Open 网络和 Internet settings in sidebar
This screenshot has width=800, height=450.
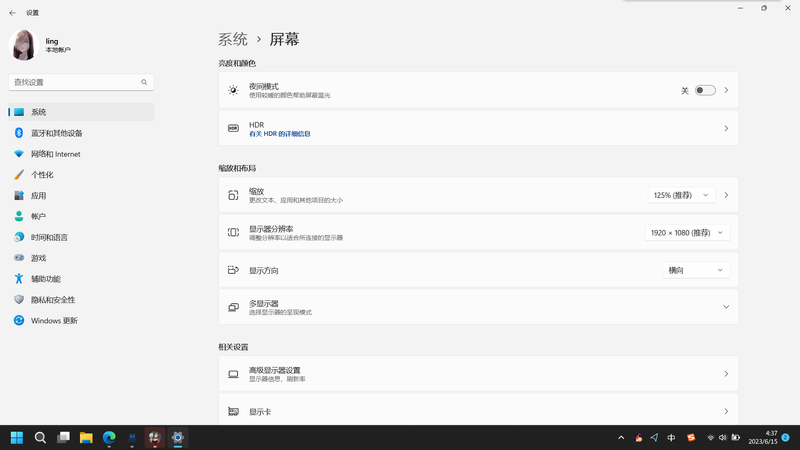55,154
